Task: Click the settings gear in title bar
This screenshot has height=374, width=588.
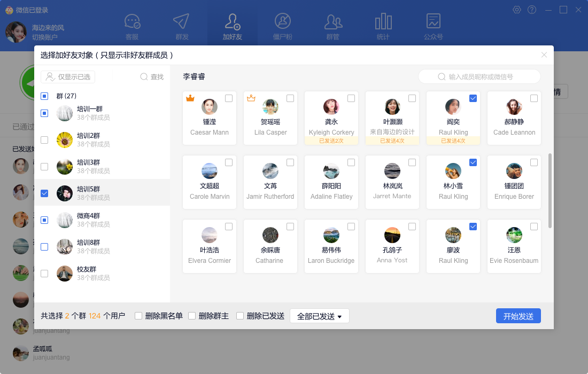Action: [517, 10]
